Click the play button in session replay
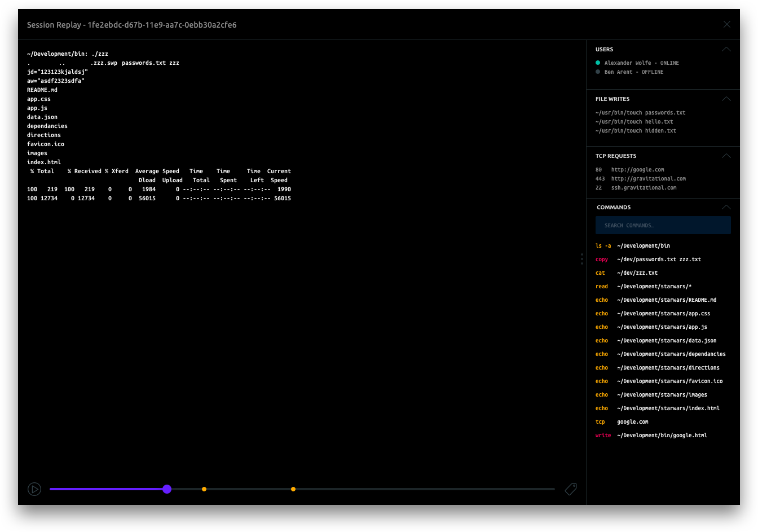The width and height of the screenshot is (758, 532). [34, 489]
